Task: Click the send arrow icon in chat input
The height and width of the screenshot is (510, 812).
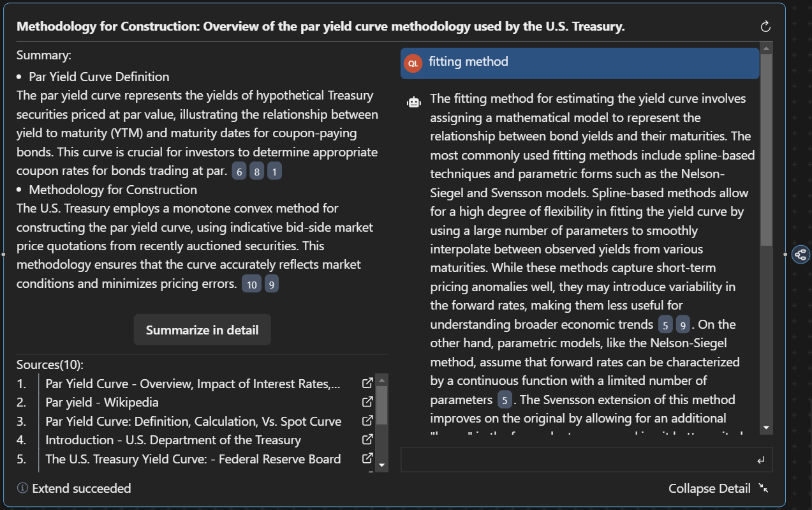Action: point(760,460)
